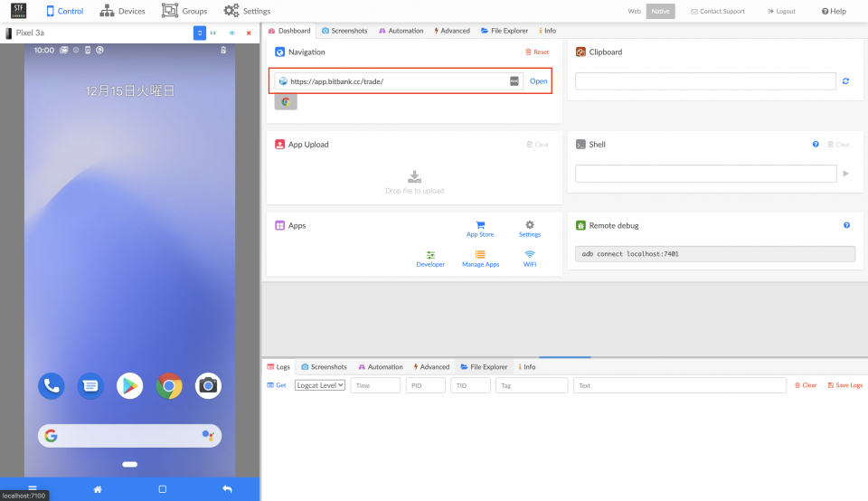The width and height of the screenshot is (868, 501).
Task: Open WiFi settings shortcut
Action: click(530, 259)
